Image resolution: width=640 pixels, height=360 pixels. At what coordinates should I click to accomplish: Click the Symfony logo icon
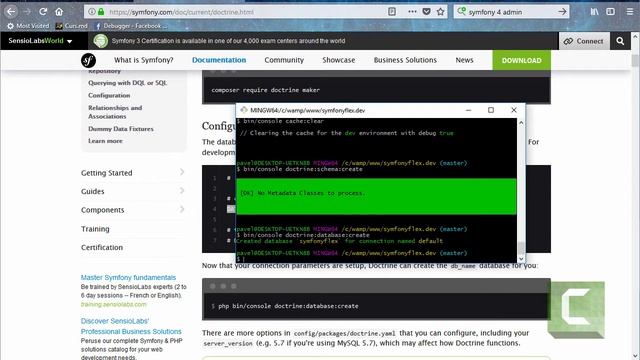point(88,60)
